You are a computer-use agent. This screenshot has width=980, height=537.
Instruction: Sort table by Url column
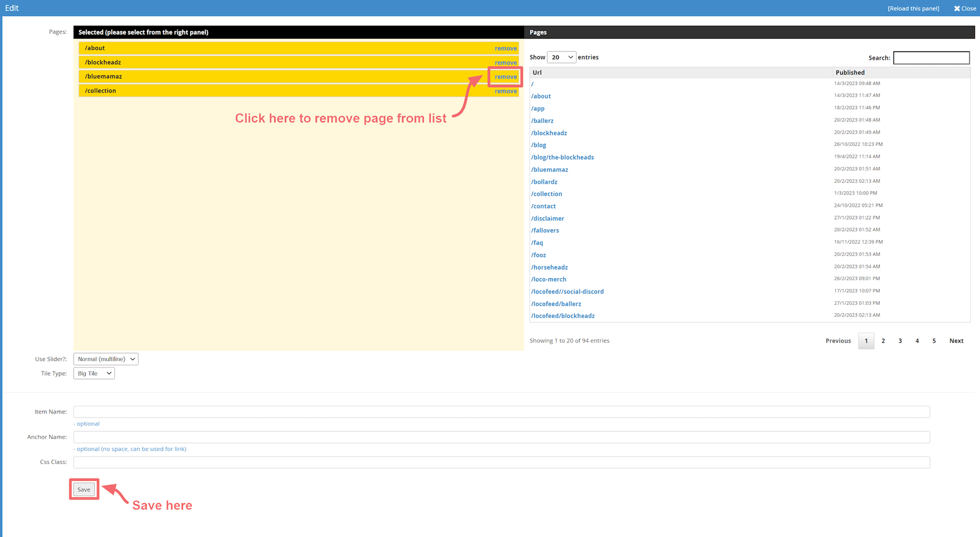coord(680,72)
